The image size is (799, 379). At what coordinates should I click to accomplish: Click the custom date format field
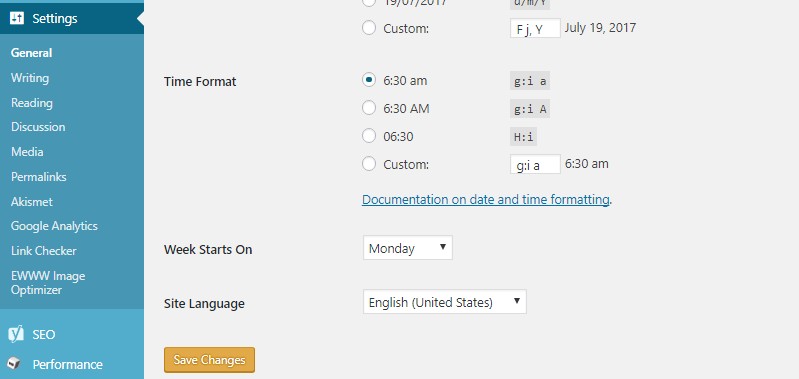coord(535,29)
